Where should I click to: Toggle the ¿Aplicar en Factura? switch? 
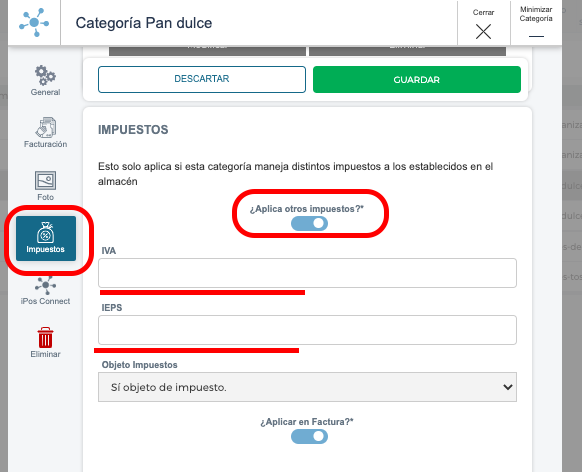click(309, 436)
